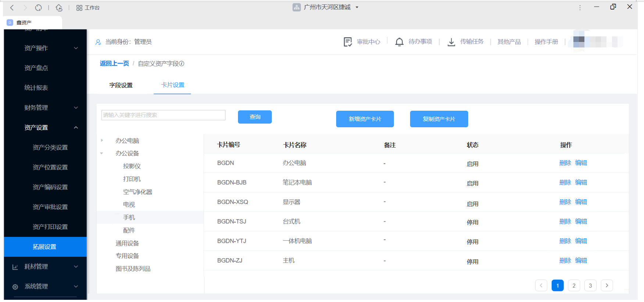Focus the keyword search input field

163,115
